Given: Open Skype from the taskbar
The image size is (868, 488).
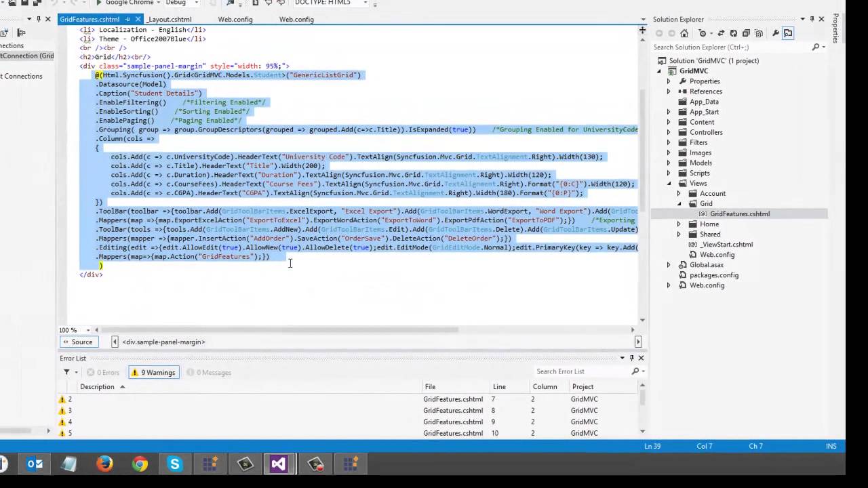Looking at the screenshot, I should [x=175, y=464].
